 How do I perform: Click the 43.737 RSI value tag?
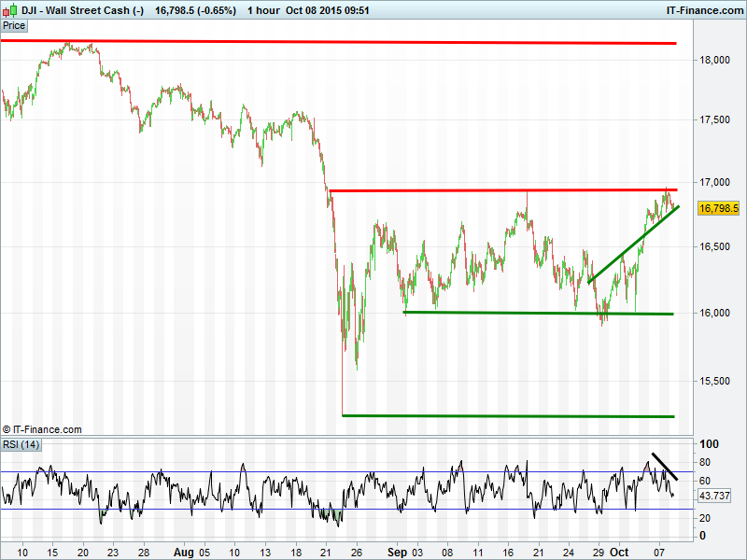click(x=715, y=495)
